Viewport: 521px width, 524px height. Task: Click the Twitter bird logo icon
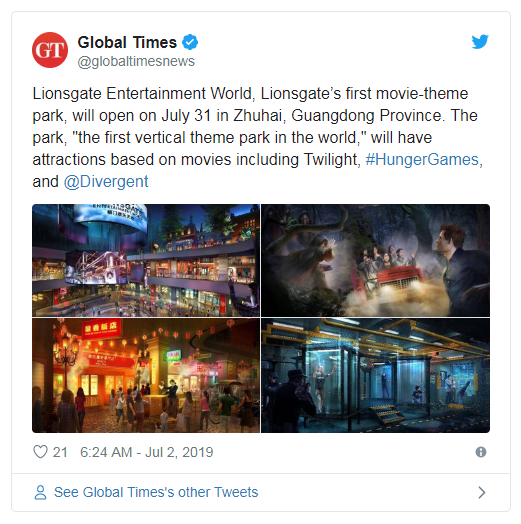tap(480, 42)
